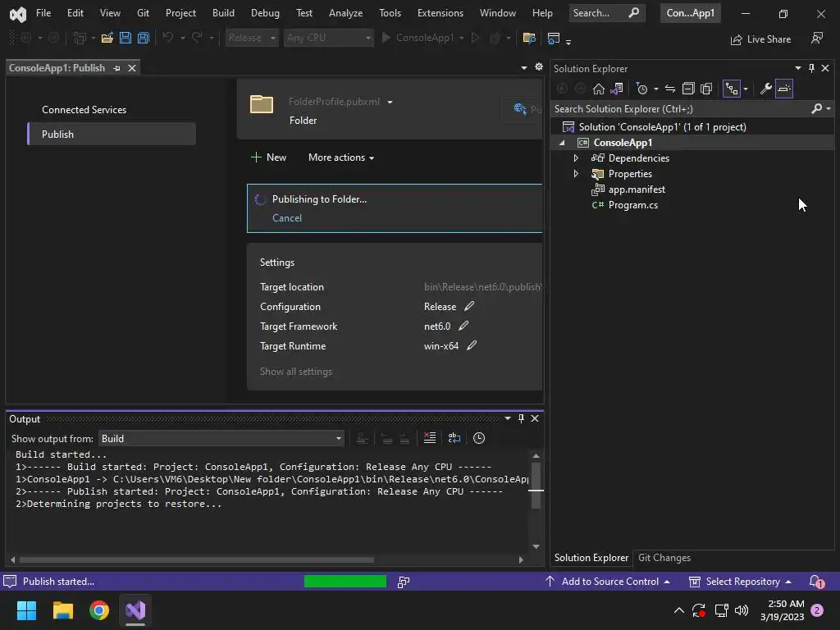Expand Dependencies node
The image size is (840, 630).
point(576,158)
